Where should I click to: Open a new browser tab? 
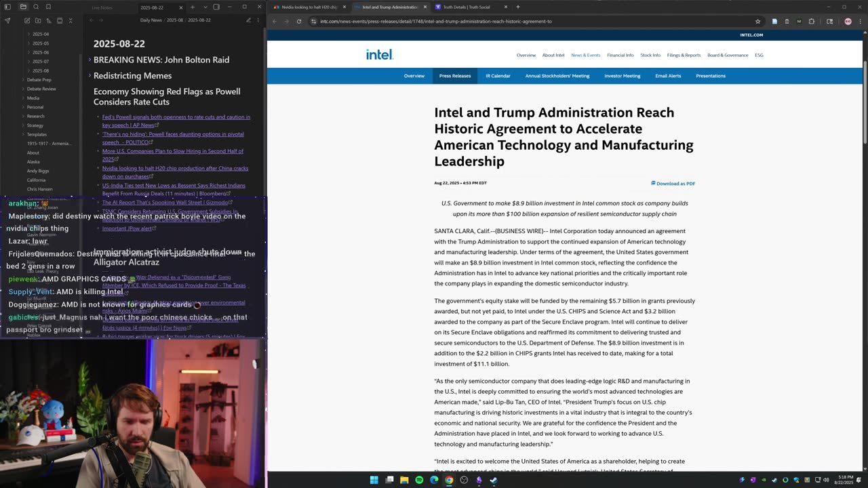tap(518, 7)
